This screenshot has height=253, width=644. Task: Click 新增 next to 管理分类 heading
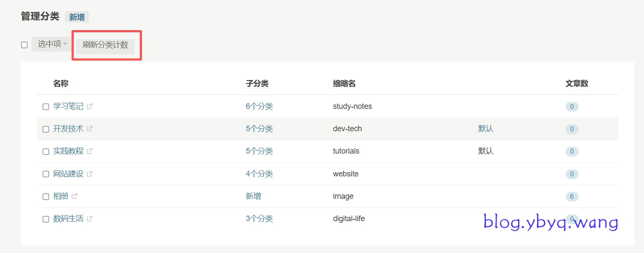[x=77, y=17]
